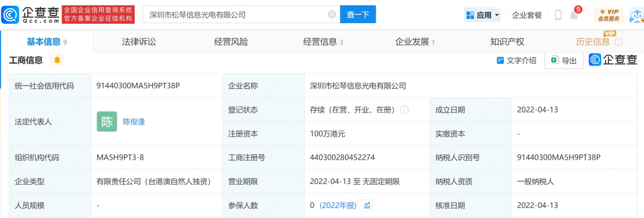Viewport: 644px width, 218px height.
Task: Select the 营业期限 date range value
Action: pos(355,182)
